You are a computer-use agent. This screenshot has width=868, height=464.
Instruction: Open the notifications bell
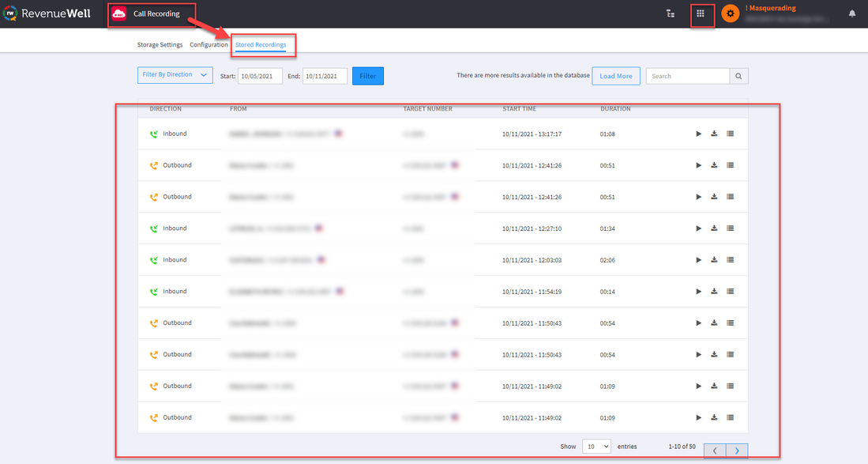(x=852, y=13)
